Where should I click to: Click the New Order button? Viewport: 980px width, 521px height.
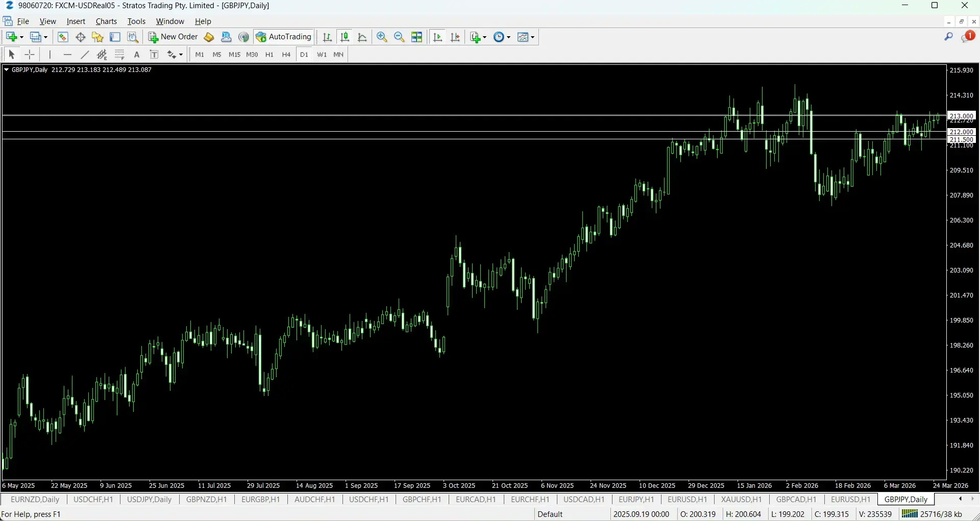click(173, 37)
